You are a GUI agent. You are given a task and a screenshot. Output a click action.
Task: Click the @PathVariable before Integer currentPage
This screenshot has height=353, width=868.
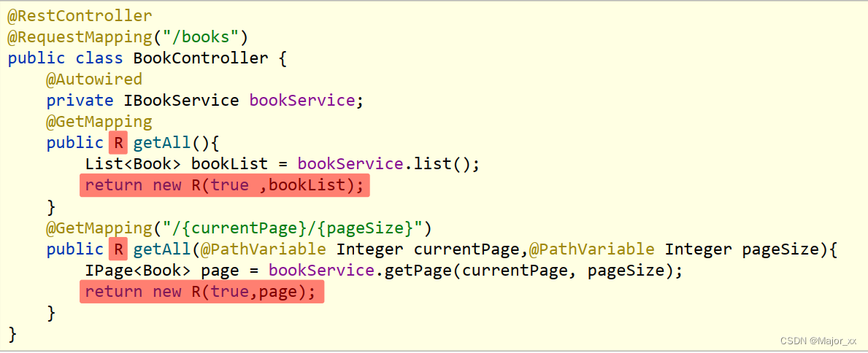pyautogui.click(x=263, y=249)
